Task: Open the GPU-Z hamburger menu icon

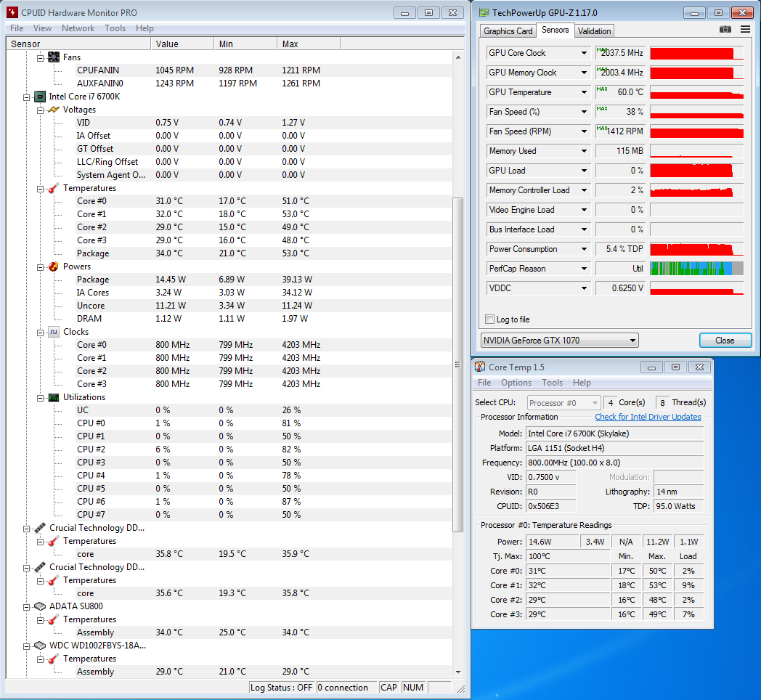Action: [746, 30]
